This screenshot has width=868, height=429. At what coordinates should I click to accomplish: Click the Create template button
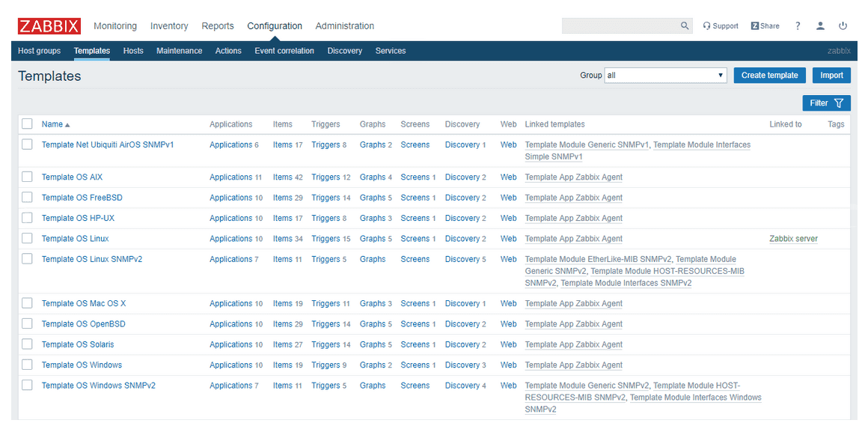[x=769, y=76]
